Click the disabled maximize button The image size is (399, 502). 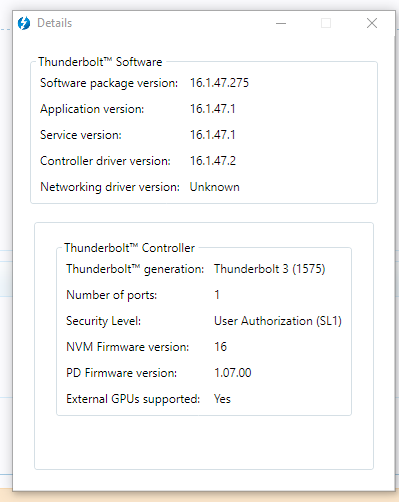pyautogui.click(x=326, y=23)
